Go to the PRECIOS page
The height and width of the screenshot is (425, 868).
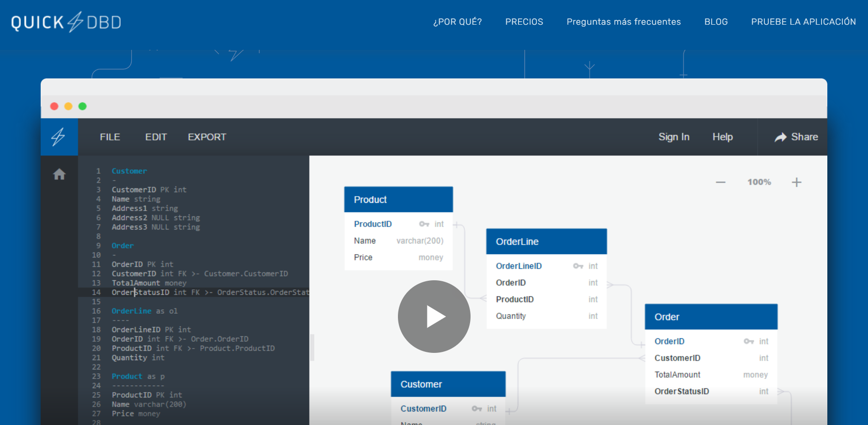click(524, 22)
